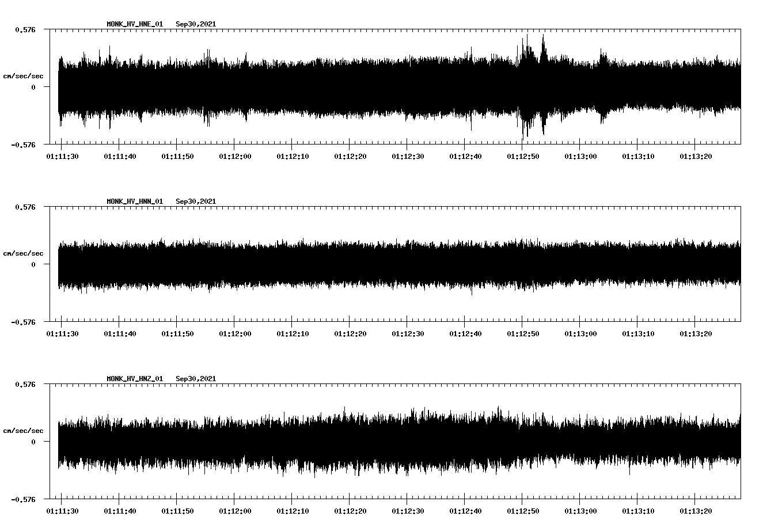Click 01:13:20 label on HNE time axis
This screenshot has height=532, width=782.
pyautogui.click(x=695, y=156)
